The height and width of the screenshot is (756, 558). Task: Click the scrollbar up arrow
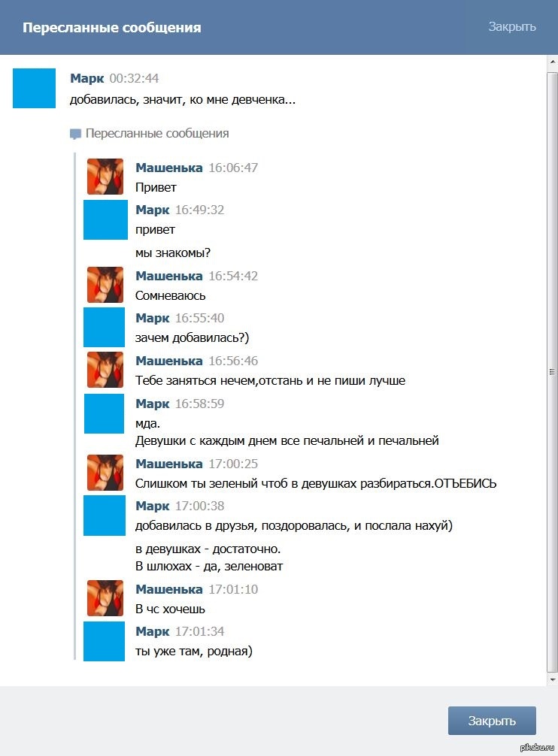click(x=552, y=62)
